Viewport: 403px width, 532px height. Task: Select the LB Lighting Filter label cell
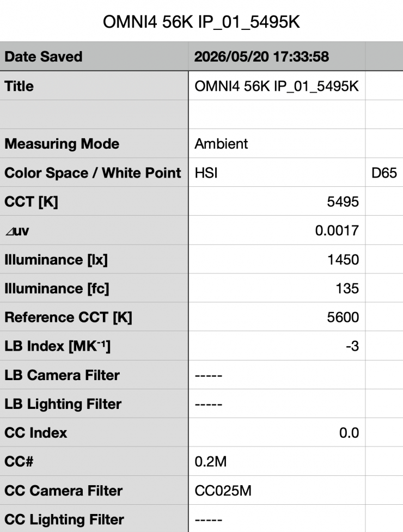click(x=94, y=403)
